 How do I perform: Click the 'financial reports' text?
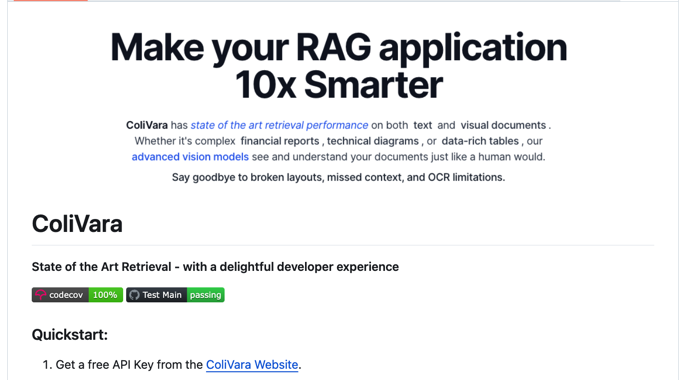pos(280,141)
